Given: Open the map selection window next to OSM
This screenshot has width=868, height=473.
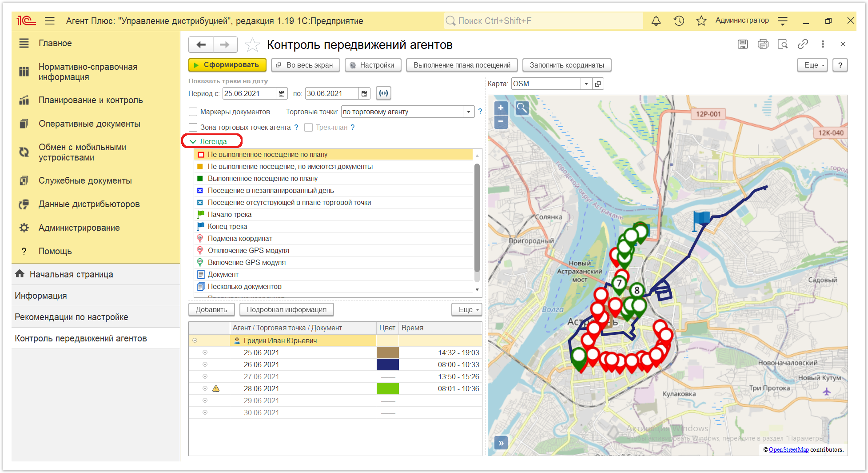Looking at the screenshot, I should pos(598,84).
